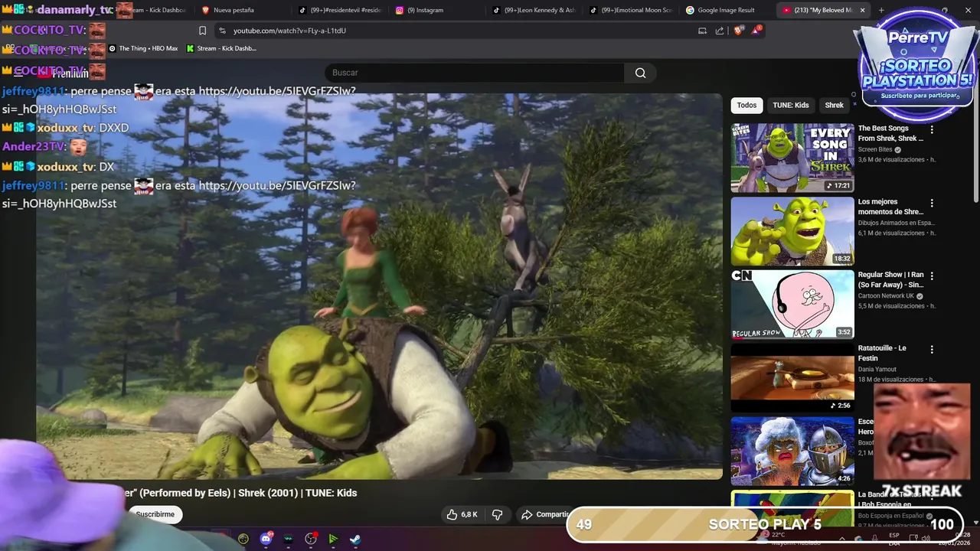980x551 pixels.
Task: Click the Dania Yamout channel name
Action: (877, 370)
